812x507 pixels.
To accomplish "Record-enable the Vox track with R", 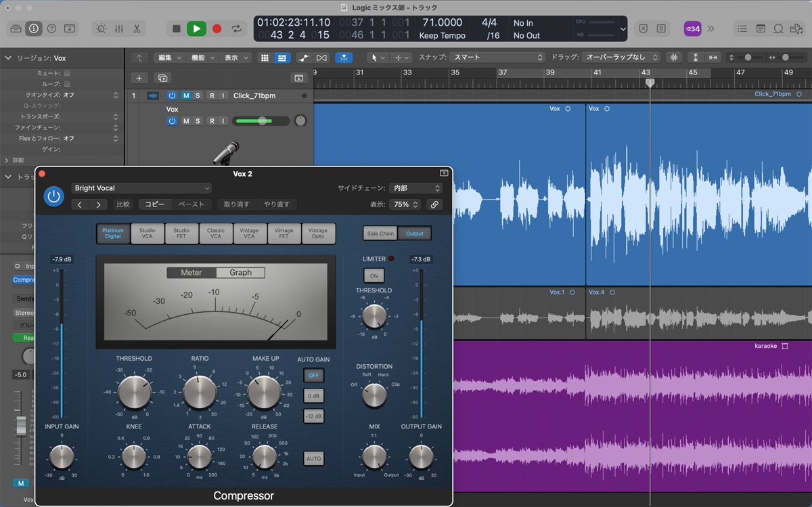I will pos(212,121).
